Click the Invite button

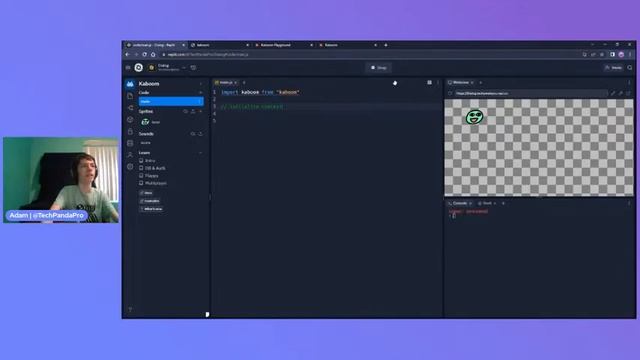coord(613,68)
